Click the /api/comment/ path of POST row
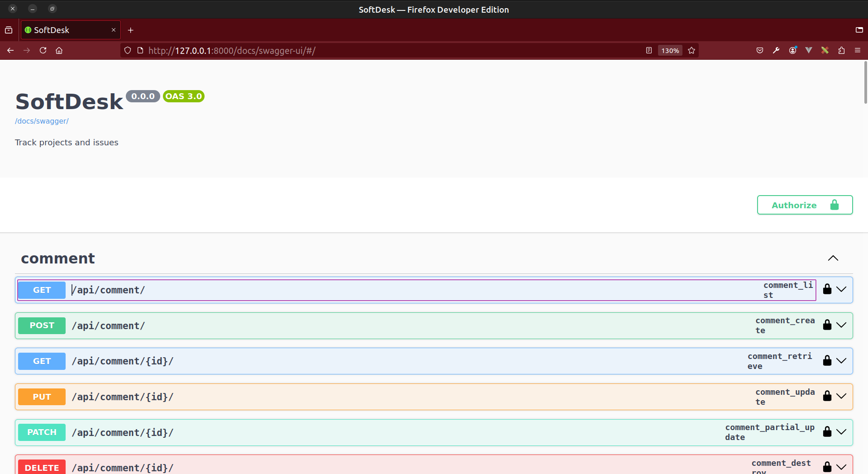This screenshot has width=868, height=474. (x=108, y=326)
